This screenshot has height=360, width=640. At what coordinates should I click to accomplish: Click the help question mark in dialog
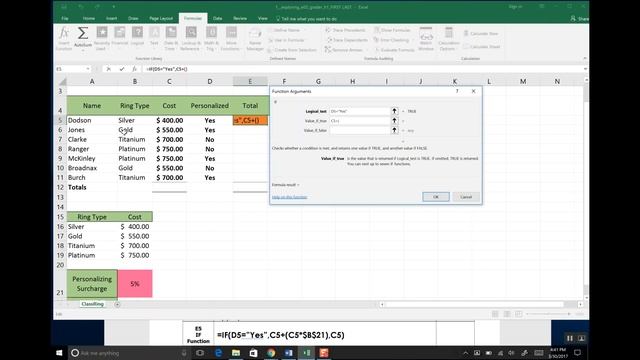point(457,91)
